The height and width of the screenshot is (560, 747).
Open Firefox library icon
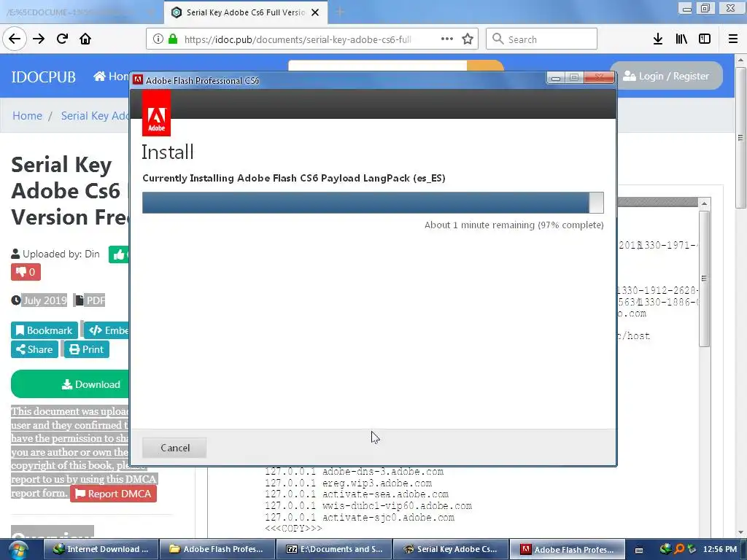(x=681, y=39)
